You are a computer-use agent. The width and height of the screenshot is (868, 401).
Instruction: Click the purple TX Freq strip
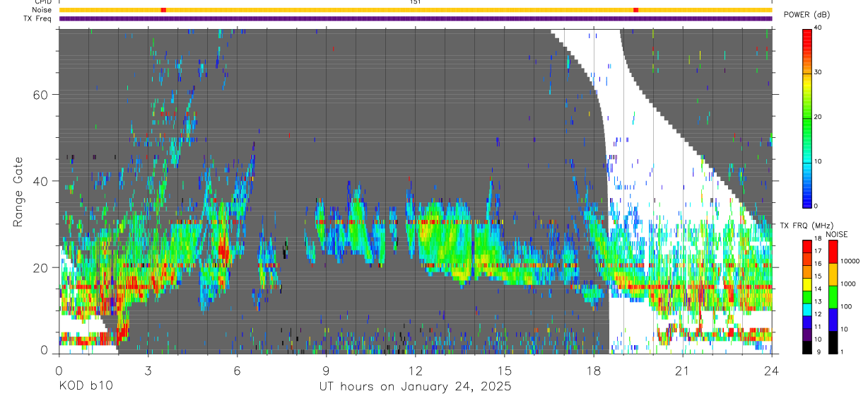click(416, 18)
